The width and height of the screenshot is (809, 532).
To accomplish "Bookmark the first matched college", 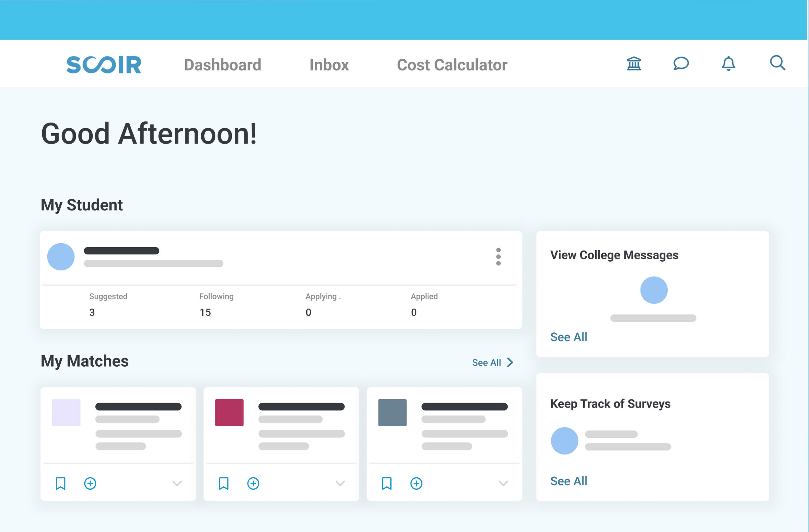I will tap(60, 483).
